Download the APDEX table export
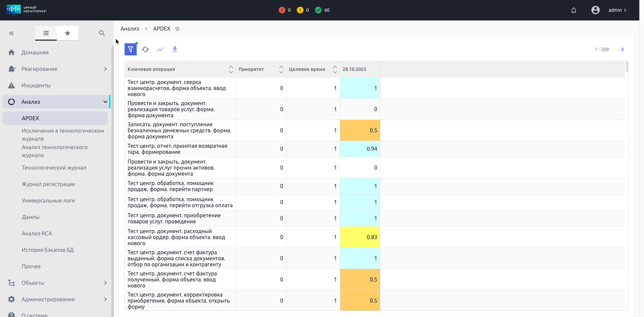The image size is (644, 317). click(x=175, y=49)
